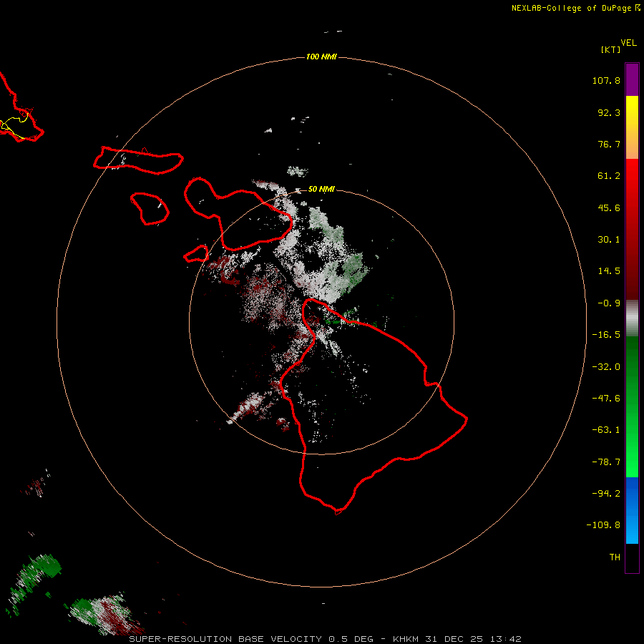Click the 100 NMI range ring label

(321, 57)
